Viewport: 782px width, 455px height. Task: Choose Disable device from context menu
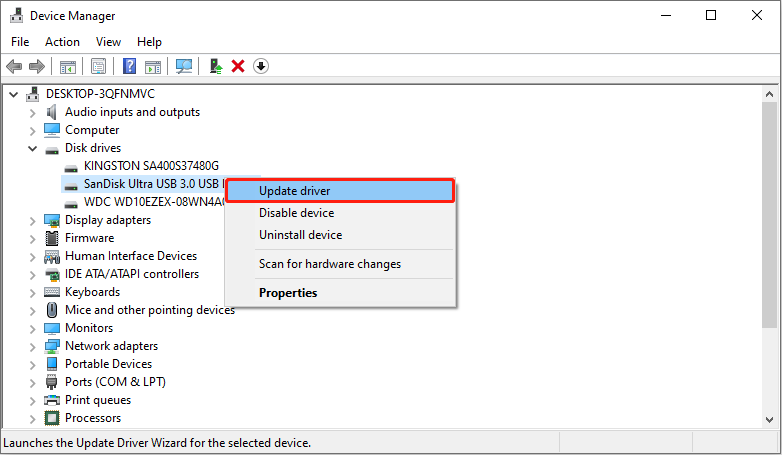340,213
